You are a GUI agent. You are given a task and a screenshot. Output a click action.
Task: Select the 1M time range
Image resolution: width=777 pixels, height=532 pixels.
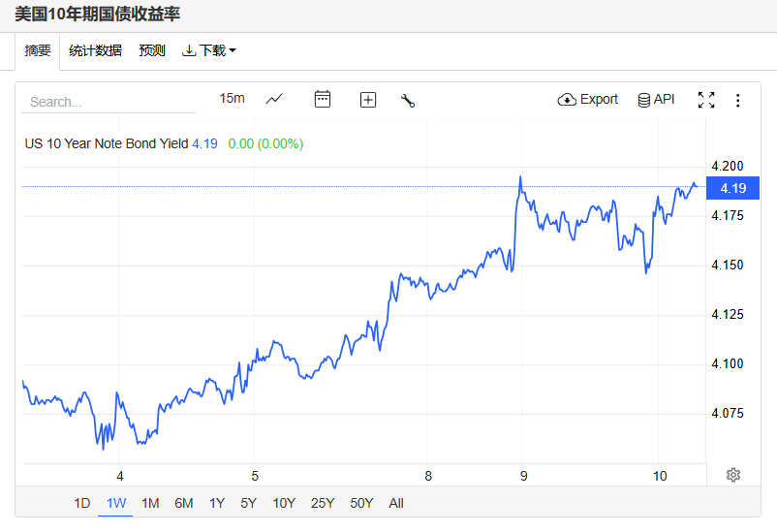coord(150,503)
